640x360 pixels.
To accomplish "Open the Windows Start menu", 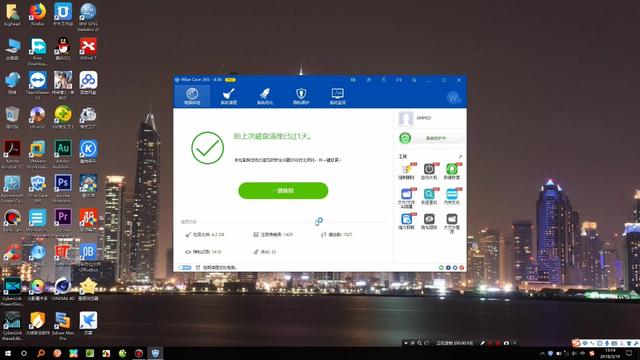I will (x=7, y=353).
